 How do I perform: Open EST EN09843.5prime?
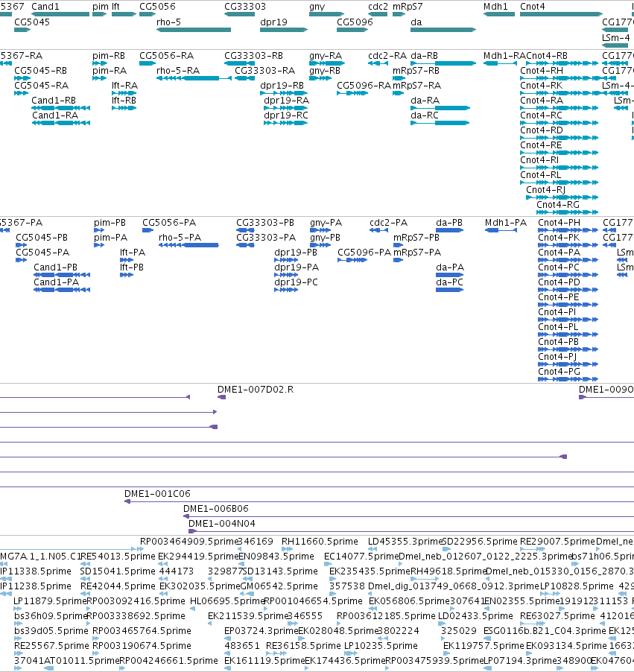(x=276, y=557)
